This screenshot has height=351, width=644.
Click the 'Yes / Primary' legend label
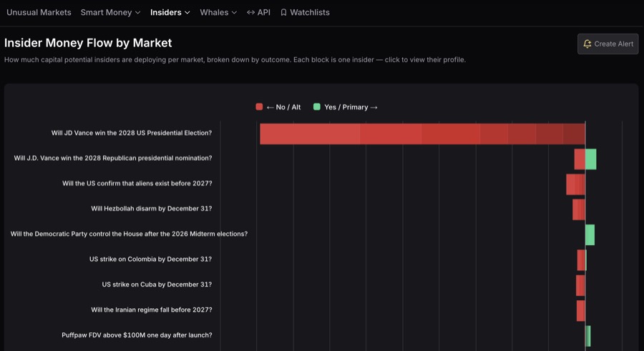(351, 107)
